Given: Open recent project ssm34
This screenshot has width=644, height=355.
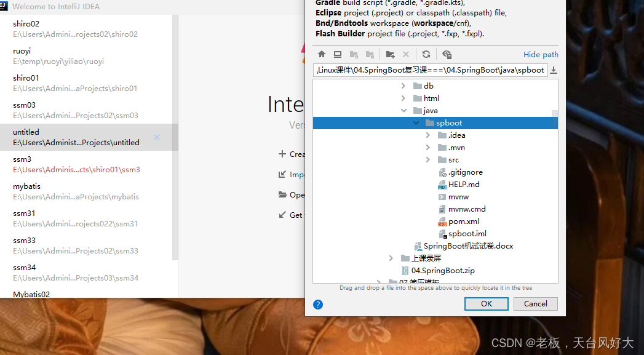Looking at the screenshot, I should click(86, 273).
